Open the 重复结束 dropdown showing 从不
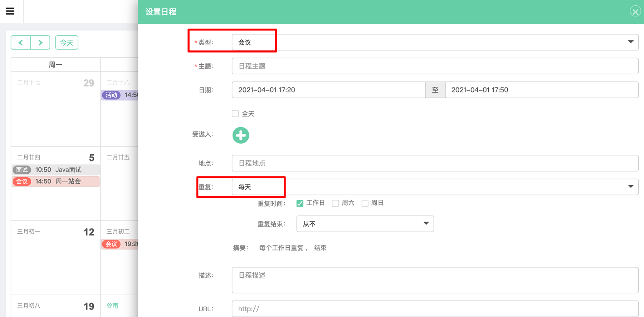644x317 pixels. [x=365, y=224]
